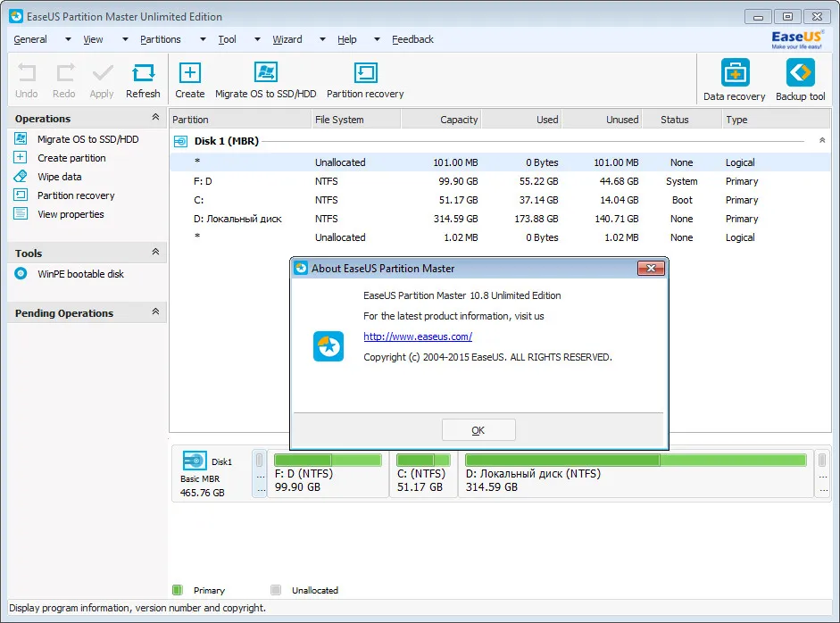The image size is (840, 623).
Task: Click the EaseUS logo in About dialog
Action: pos(329,346)
